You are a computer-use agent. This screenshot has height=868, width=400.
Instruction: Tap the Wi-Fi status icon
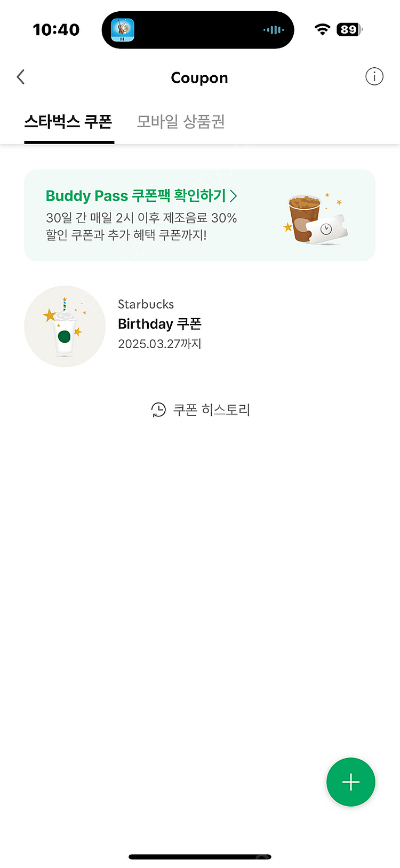click(x=322, y=29)
